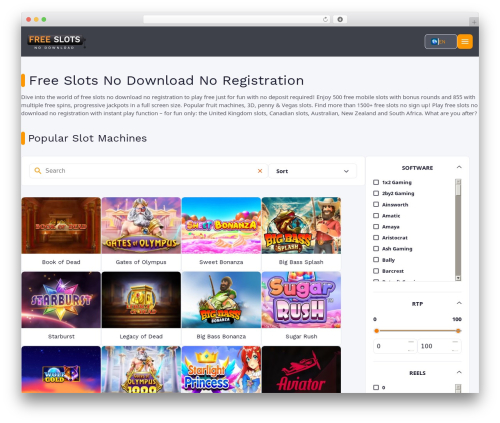
Task: Click the Big Bass Splash title link
Action: 301,262
